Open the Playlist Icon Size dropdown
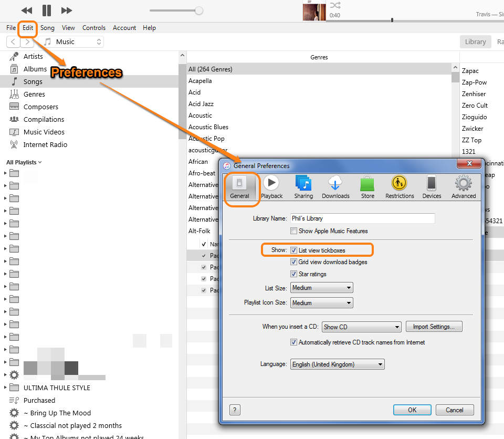504x439 pixels. click(321, 303)
